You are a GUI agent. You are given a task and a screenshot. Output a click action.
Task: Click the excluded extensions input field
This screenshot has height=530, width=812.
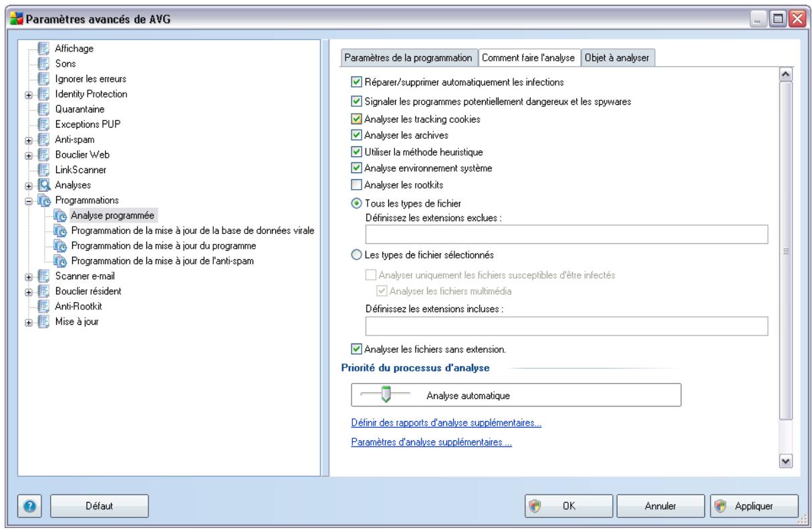[567, 233]
